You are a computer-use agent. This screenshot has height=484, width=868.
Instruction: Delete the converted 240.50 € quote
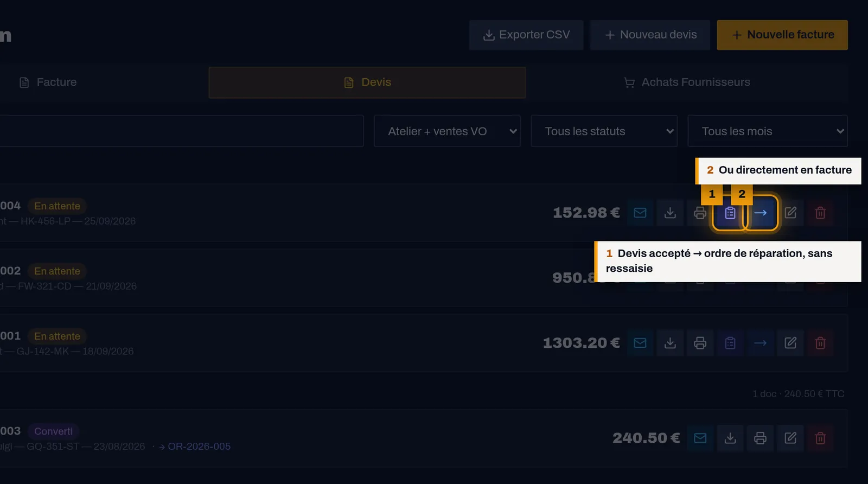[x=820, y=438]
